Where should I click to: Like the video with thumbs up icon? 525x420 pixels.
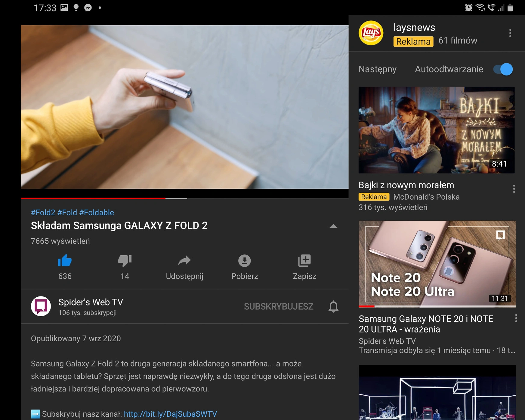tap(65, 260)
